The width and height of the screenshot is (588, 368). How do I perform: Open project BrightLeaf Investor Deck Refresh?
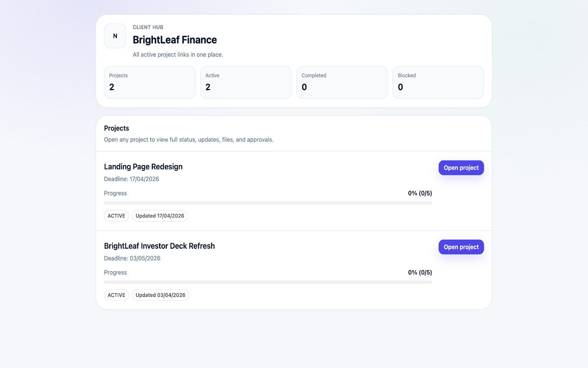[461, 247]
